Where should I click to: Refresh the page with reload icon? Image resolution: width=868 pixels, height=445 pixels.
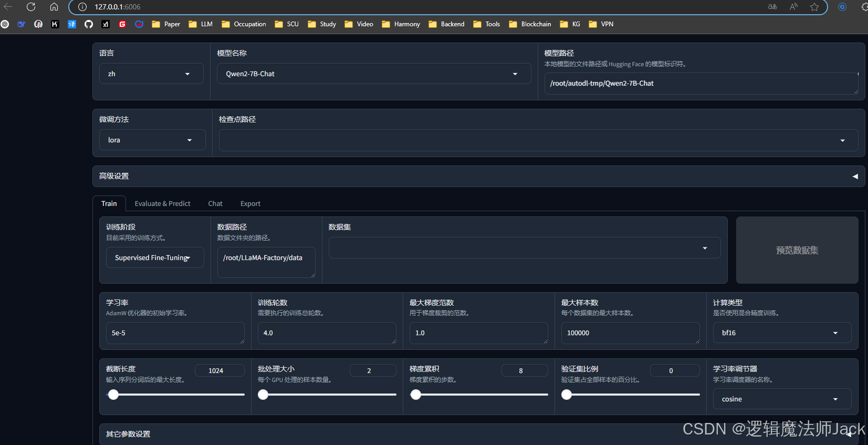pyautogui.click(x=31, y=7)
